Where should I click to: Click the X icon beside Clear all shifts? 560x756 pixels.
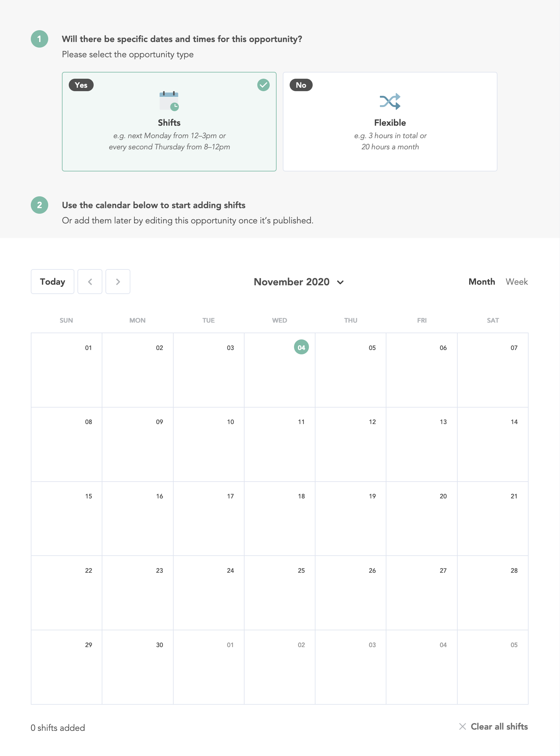click(x=463, y=726)
